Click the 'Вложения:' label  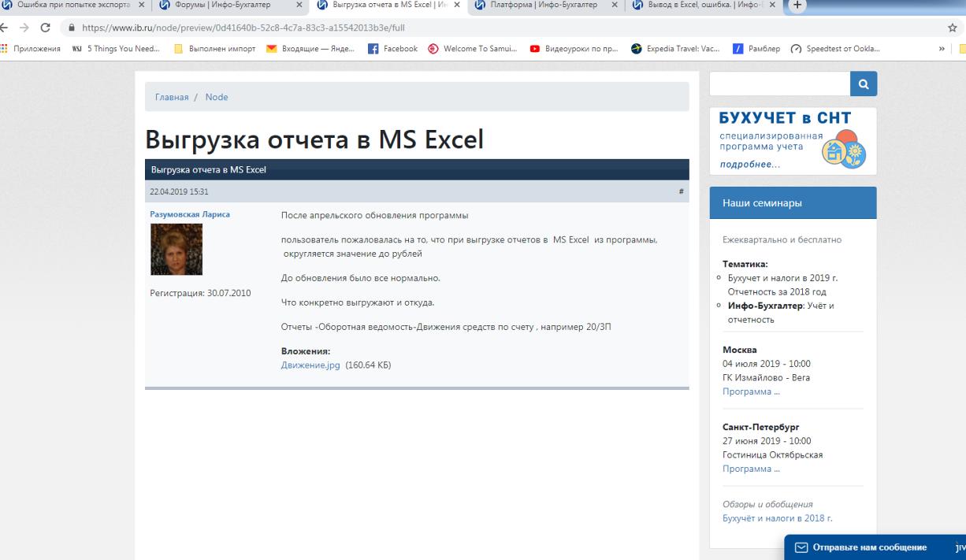306,351
